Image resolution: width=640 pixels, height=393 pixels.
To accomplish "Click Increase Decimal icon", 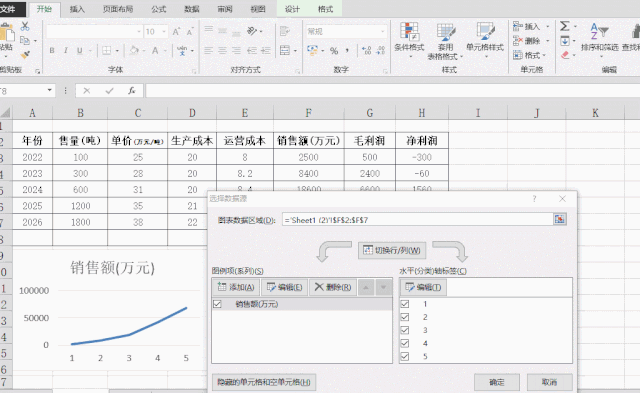I will (367, 51).
